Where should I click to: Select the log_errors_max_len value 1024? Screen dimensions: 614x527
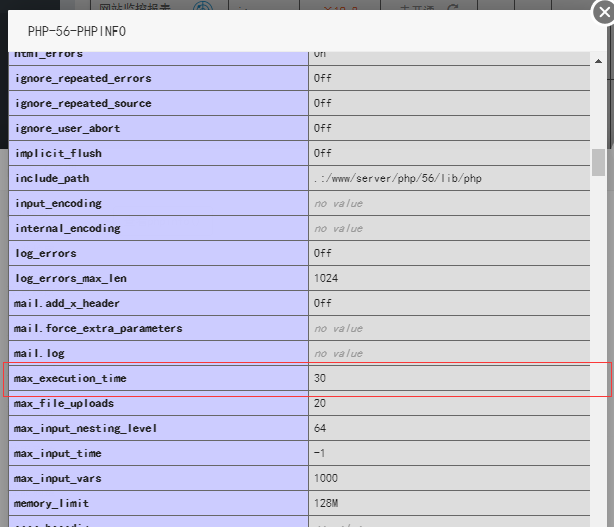tap(325, 279)
